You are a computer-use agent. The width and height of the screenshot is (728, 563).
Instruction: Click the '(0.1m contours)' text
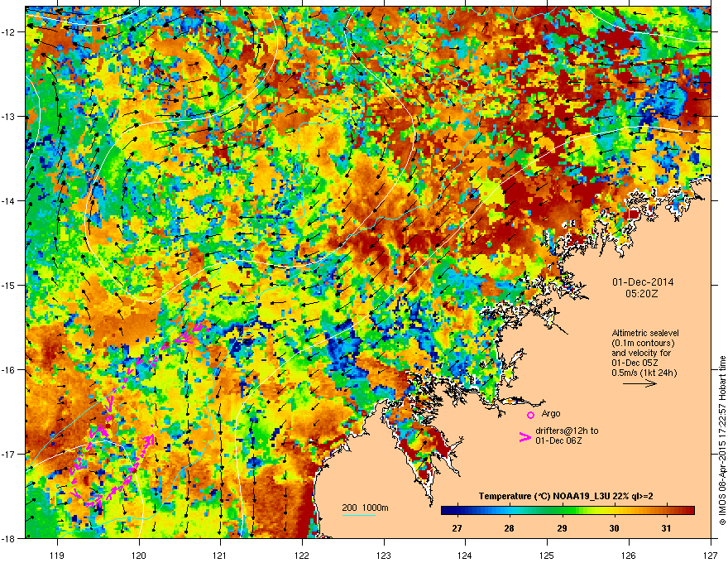click(643, 343)
